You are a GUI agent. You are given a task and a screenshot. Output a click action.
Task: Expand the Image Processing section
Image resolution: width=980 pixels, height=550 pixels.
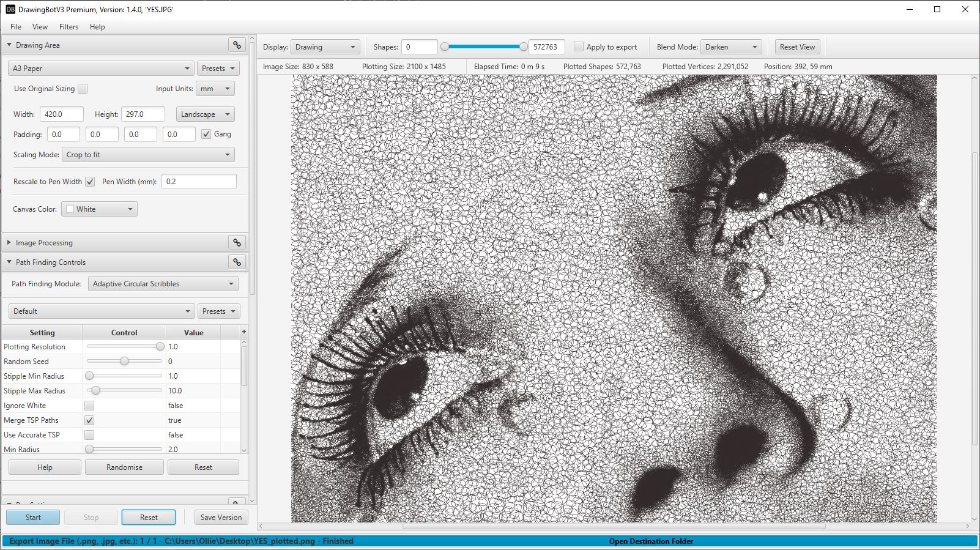point(9,242)
